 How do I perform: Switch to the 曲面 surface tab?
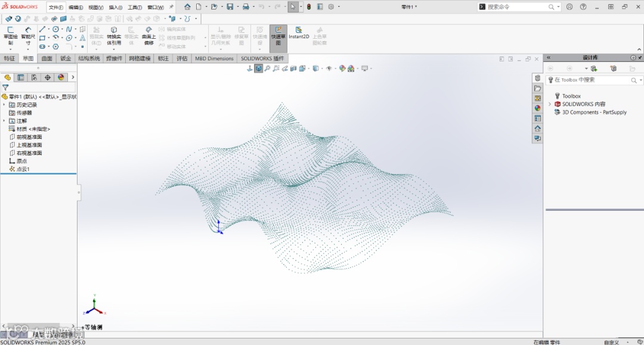[47, 58]
